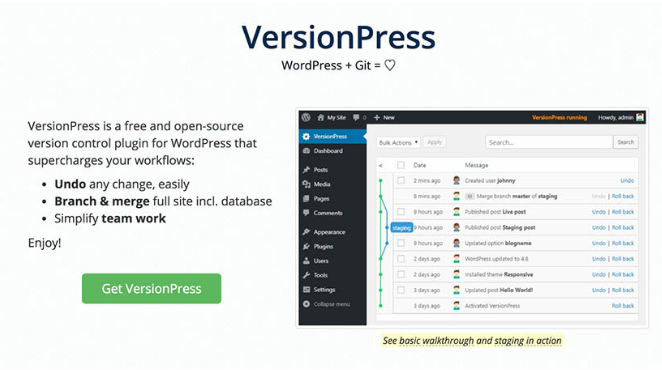
Task: Click the Media icon in sidebar
Action: (x=307, y=184)
